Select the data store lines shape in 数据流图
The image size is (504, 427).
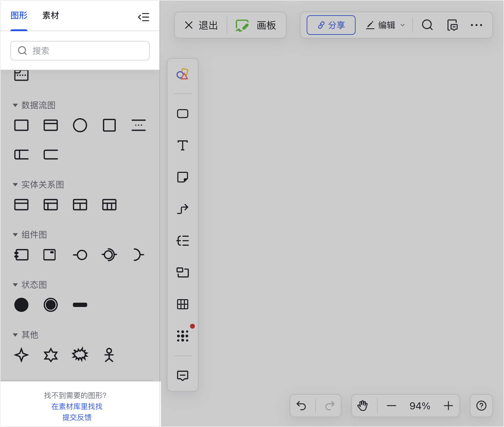139,125
